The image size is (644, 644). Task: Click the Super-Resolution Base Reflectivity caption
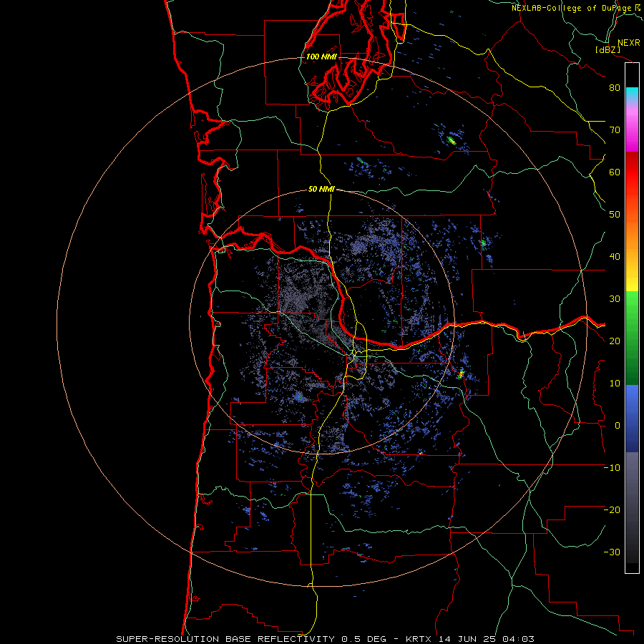click(x=326, y=639)
